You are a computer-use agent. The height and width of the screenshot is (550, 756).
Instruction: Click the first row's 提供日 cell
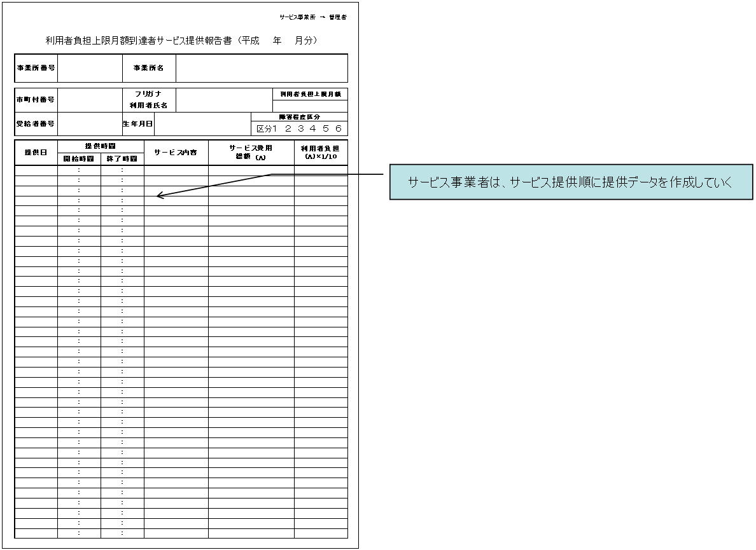(36, 170)
